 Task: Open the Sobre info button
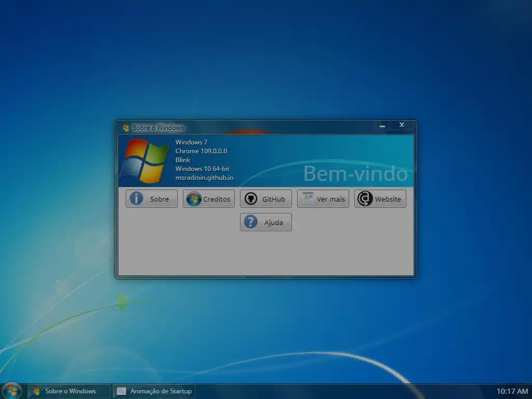[x=152, y=199]
